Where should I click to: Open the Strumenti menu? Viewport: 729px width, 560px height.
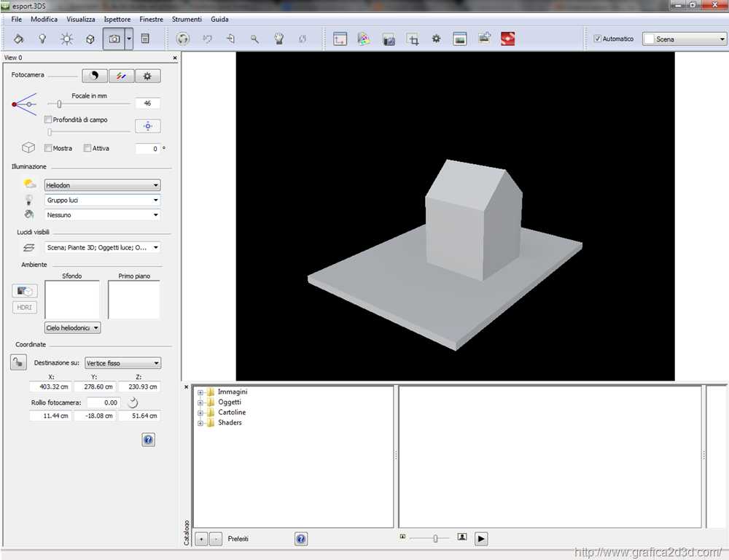187,19
